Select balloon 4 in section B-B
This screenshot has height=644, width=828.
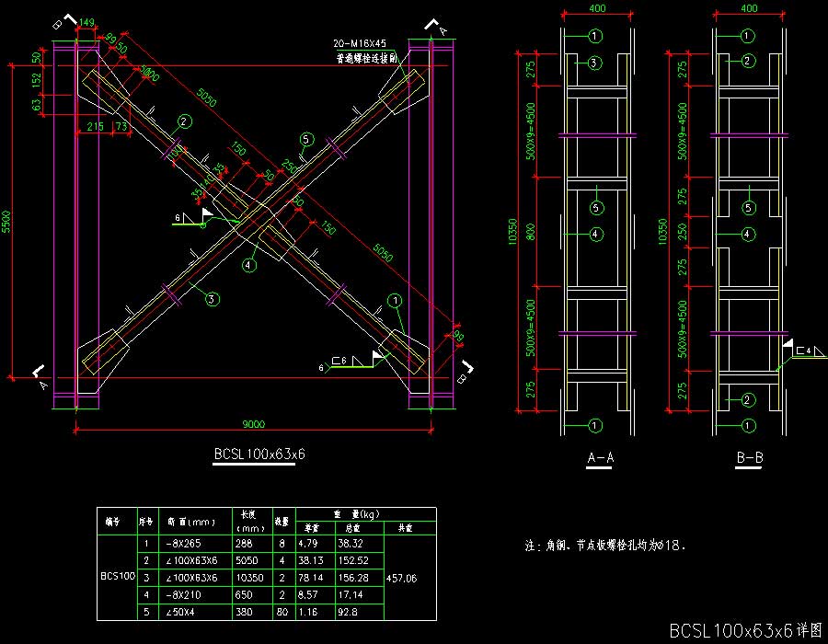click(x=748, y=234)
